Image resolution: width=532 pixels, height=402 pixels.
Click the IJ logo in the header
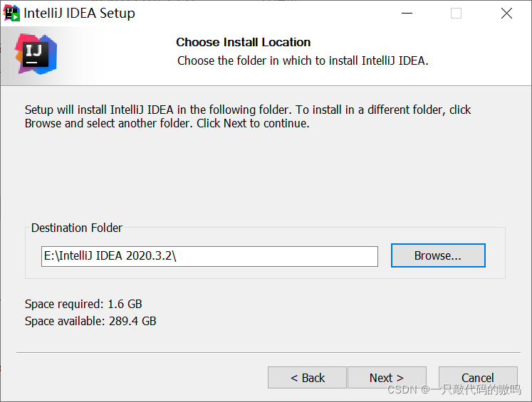pos(36,54)
